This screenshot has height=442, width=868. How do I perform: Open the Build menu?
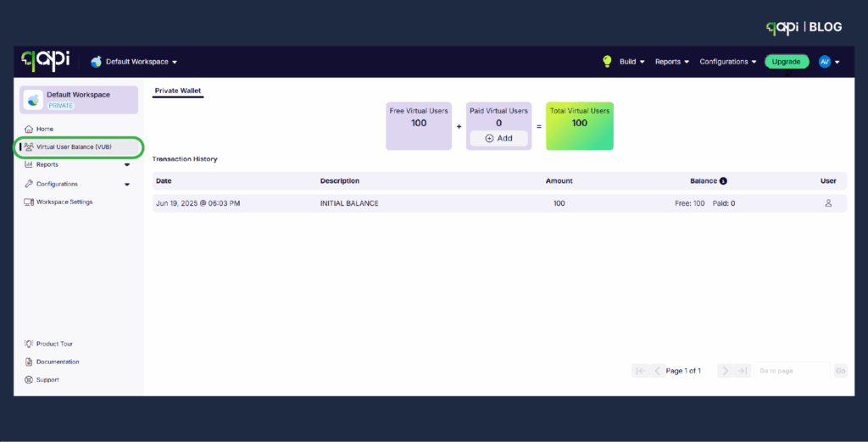click(x=632, y=62)
